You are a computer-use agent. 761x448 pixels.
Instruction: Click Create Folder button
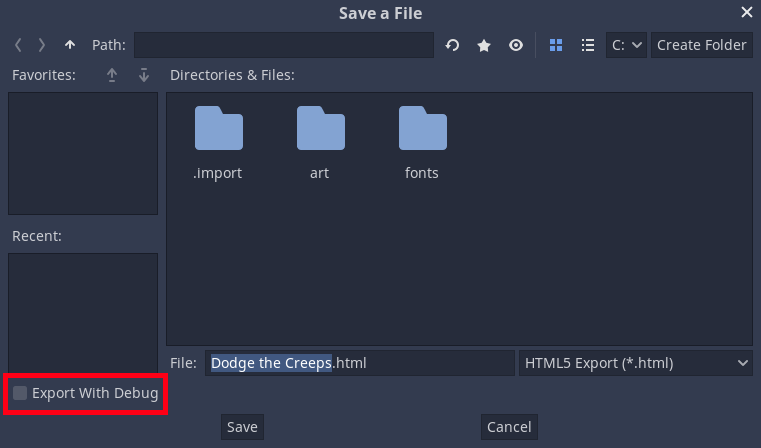point(701,45)
